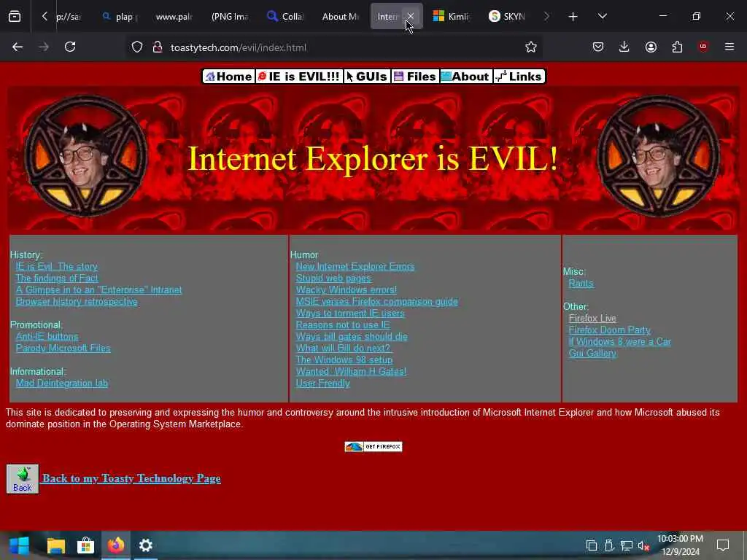Open Firefox View tab overview icon
Screen dimensions: 747x560
[15, 17]
